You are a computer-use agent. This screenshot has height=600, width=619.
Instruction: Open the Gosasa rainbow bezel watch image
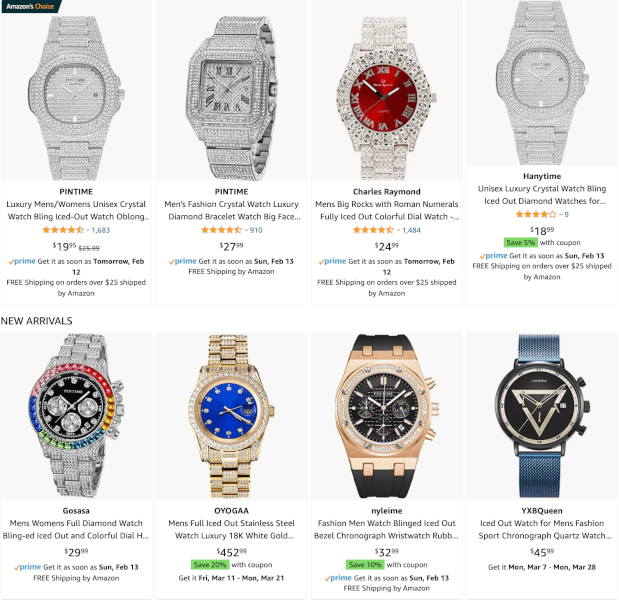click(76, 416)
